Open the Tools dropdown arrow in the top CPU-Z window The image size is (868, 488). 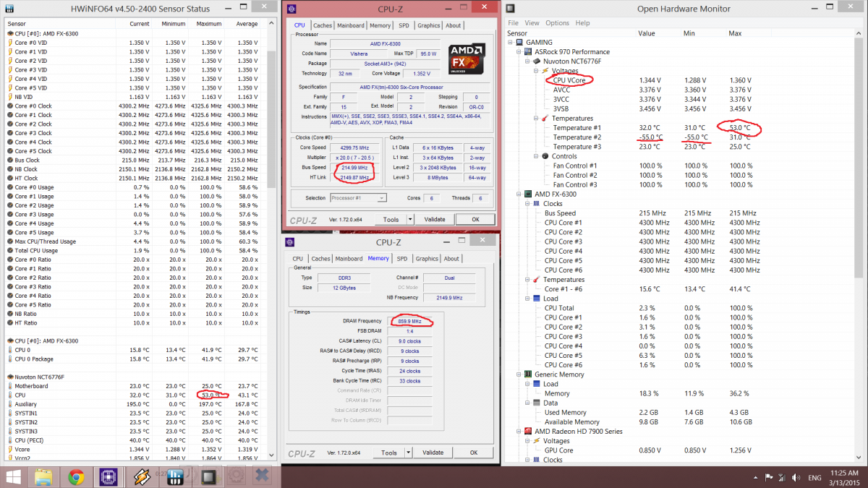point(410,220)
